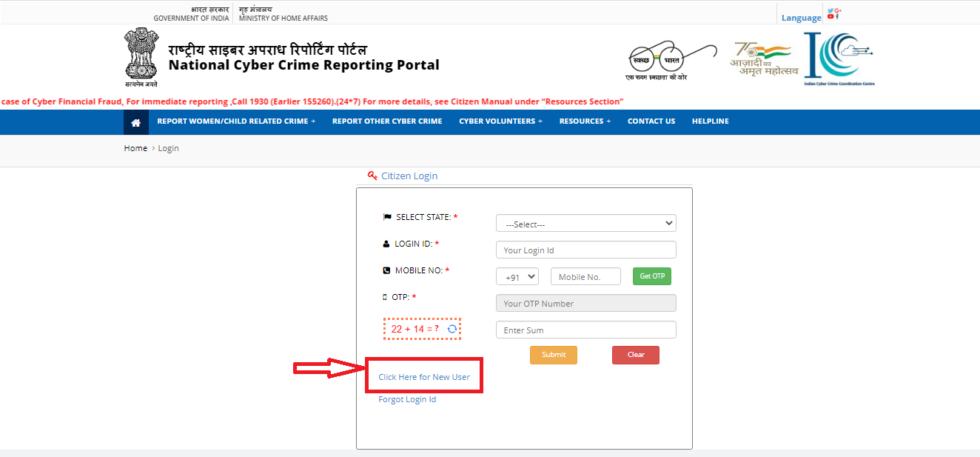Click the National Cyber Crime Reporting Portal title
The width and height of the screenshot is (980, 457).
point(304,65)
